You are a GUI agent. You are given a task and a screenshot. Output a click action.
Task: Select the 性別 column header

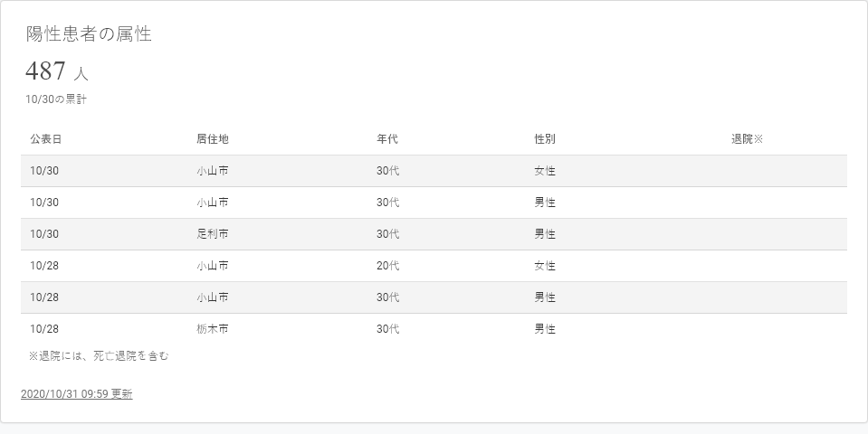[x=545, y=139]
